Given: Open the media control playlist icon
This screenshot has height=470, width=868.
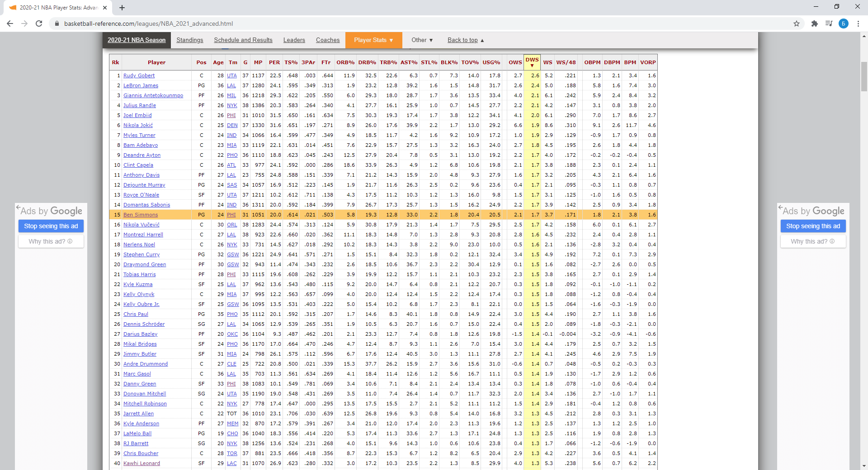Looking at the screenshot, I should click(x=829, y=23).
